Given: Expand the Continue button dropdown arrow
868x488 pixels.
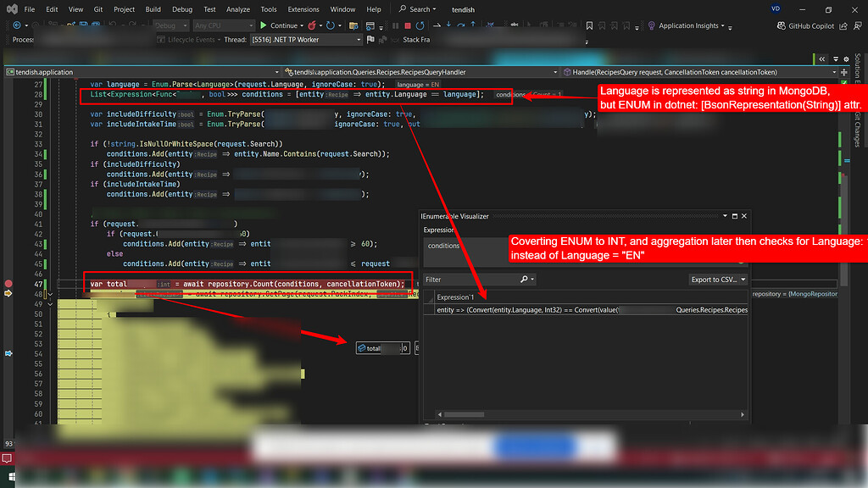Looking at the screenshot, I should (x=301, y=25).
